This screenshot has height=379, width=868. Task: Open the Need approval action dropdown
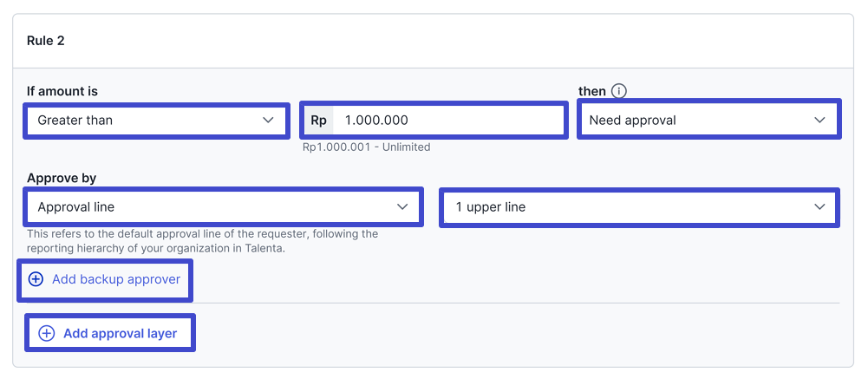709,119
